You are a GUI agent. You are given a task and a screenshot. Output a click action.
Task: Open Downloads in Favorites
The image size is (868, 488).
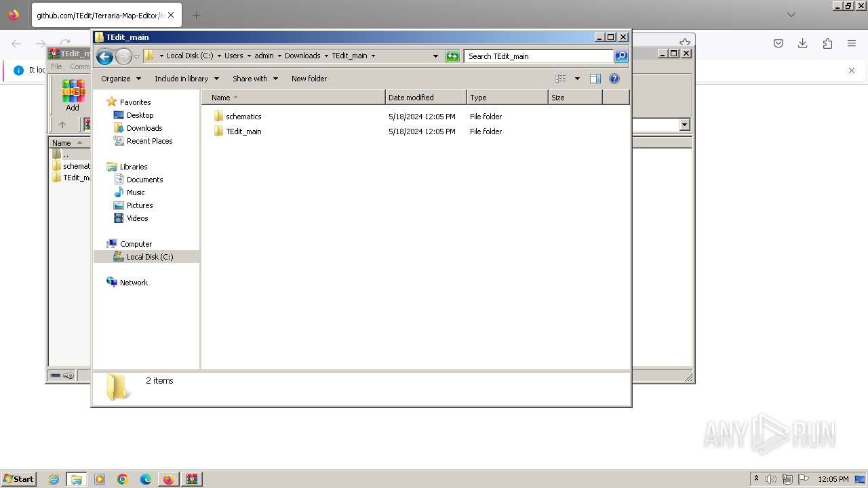144,128
